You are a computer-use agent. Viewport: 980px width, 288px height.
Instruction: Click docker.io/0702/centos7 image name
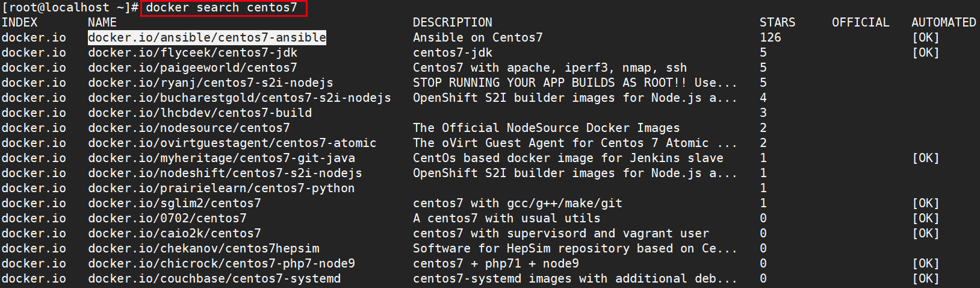pyautogui.click(x=167, y=218)
